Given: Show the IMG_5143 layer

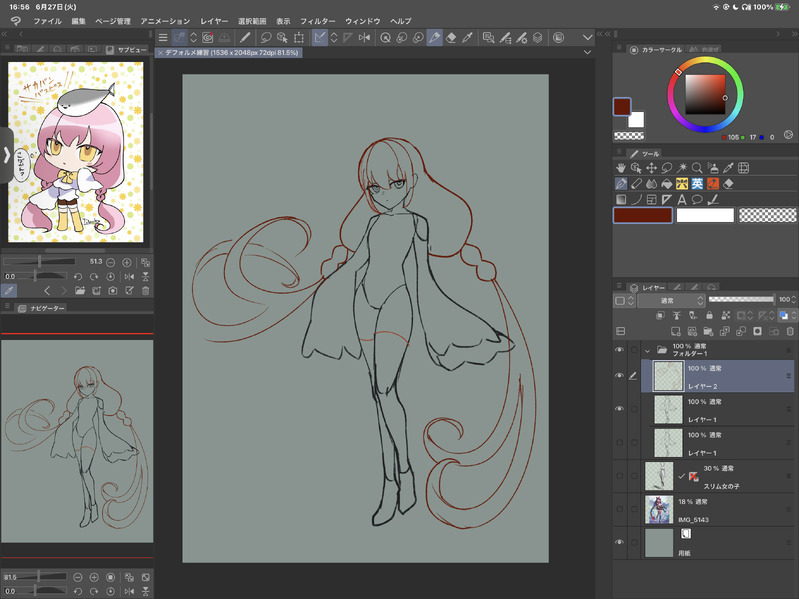Looking at the screenshot, I should pyautogui.click(x=619, y=509).
